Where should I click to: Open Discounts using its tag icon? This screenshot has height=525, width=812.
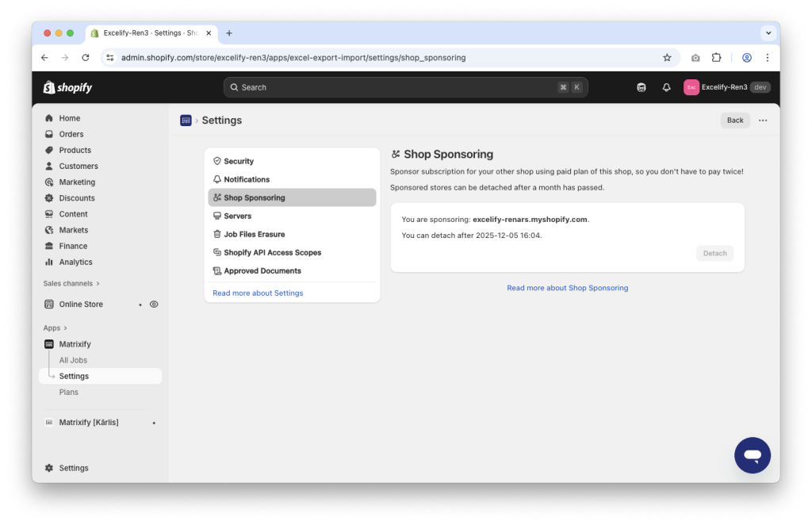pyautogui.click(x=49, y=197)
